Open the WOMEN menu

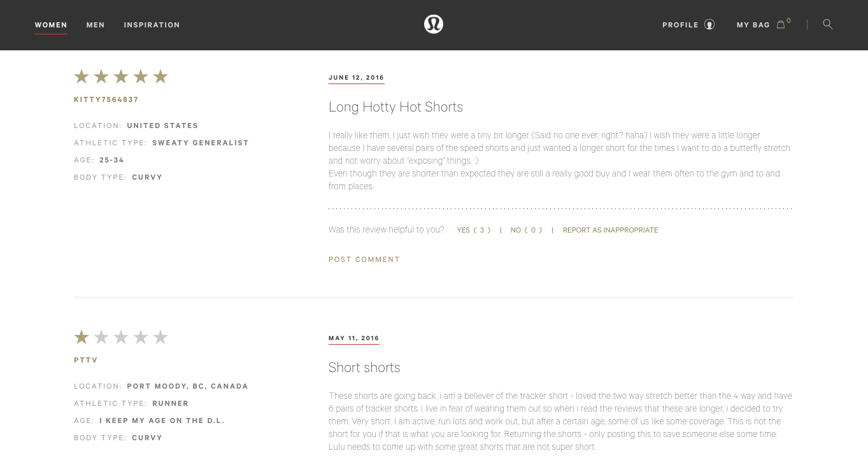[x=51, y=25]
